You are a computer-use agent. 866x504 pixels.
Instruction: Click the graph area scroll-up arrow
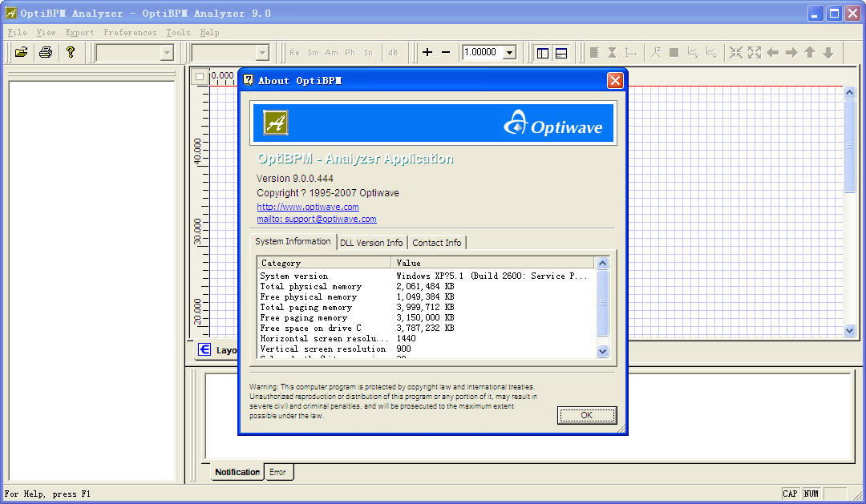pos(849,92)
